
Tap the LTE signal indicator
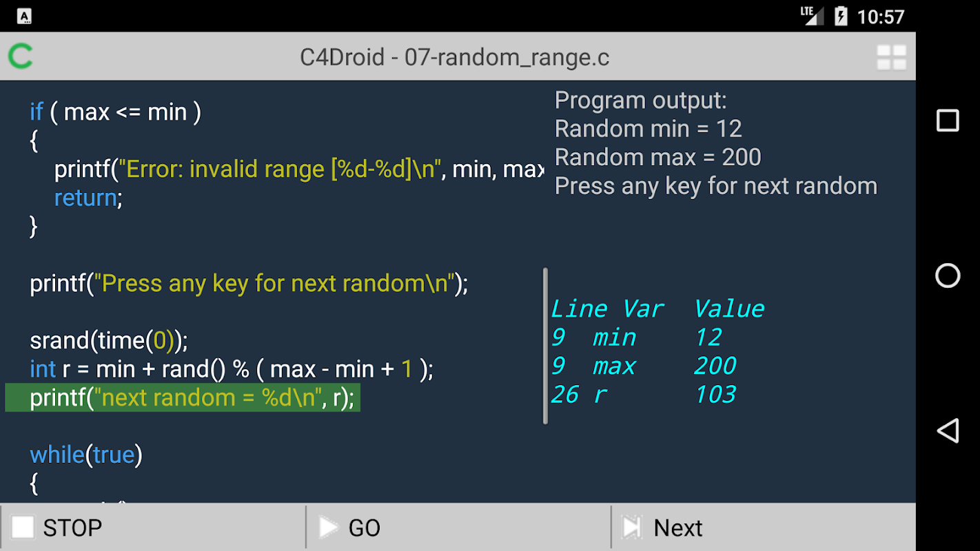(x=813, y=16)
